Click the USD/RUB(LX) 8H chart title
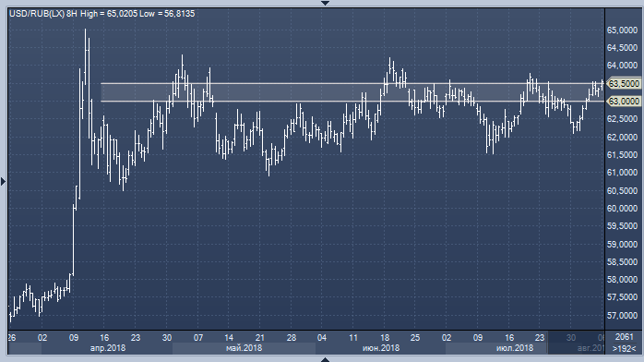Screen dimensions: 644x362 (x=43, y=14)
